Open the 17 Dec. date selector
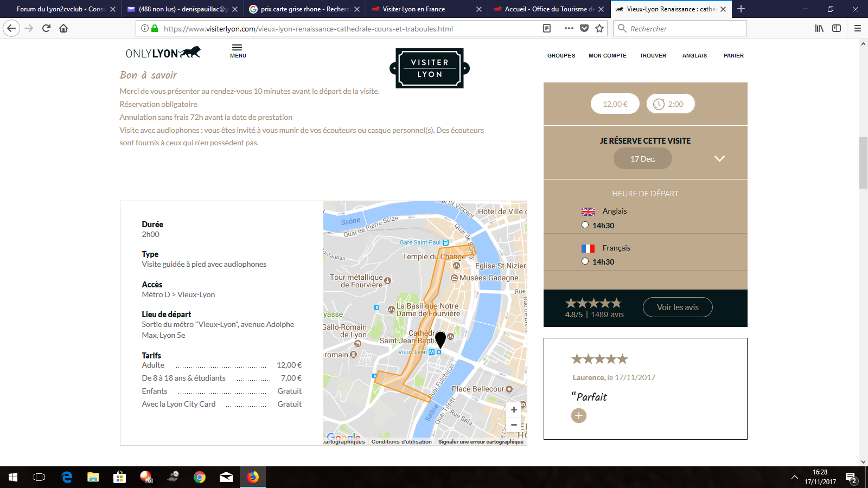 (x=643, y=159)
